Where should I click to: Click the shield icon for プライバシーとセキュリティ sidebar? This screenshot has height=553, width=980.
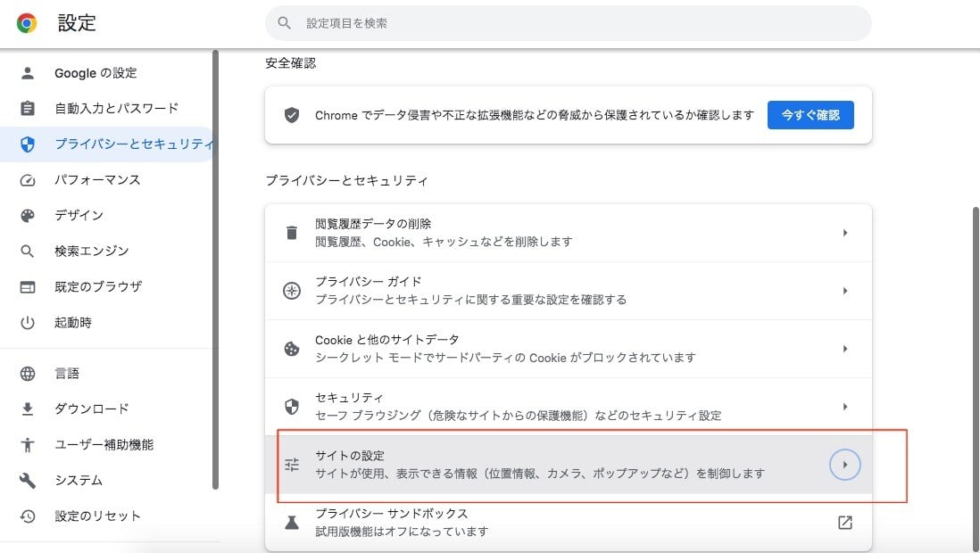coord(28,144)
